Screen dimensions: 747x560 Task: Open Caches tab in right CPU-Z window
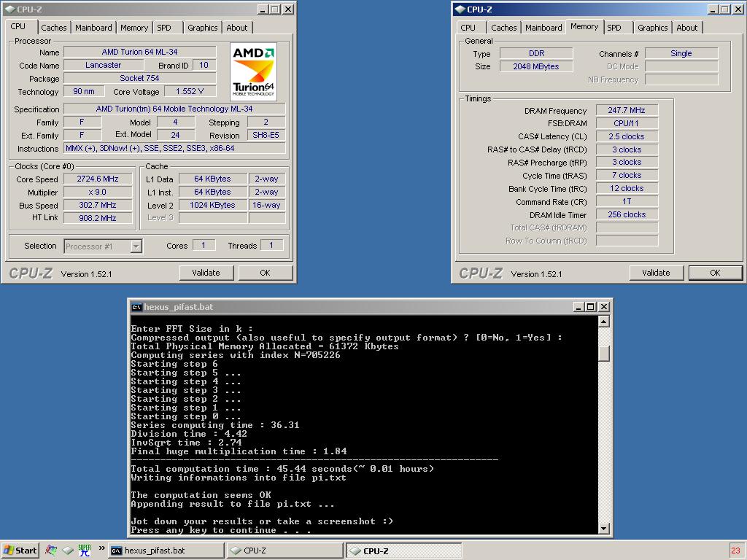(504, 28)
